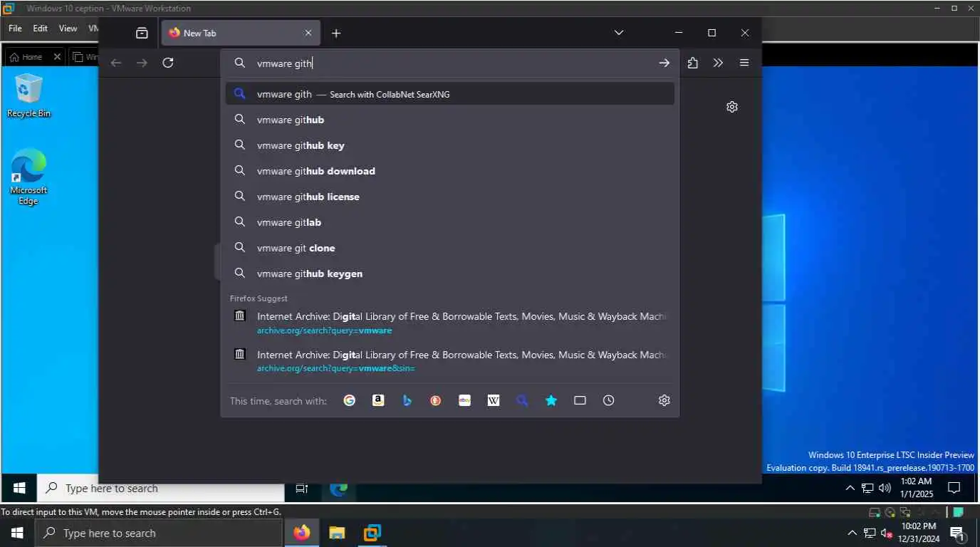Switch to VMware Workstation on host taskbar

click(372, 533)
